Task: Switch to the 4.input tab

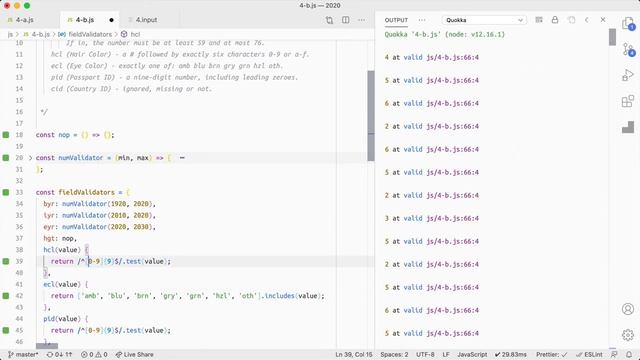Action: (x=146, y=20)
